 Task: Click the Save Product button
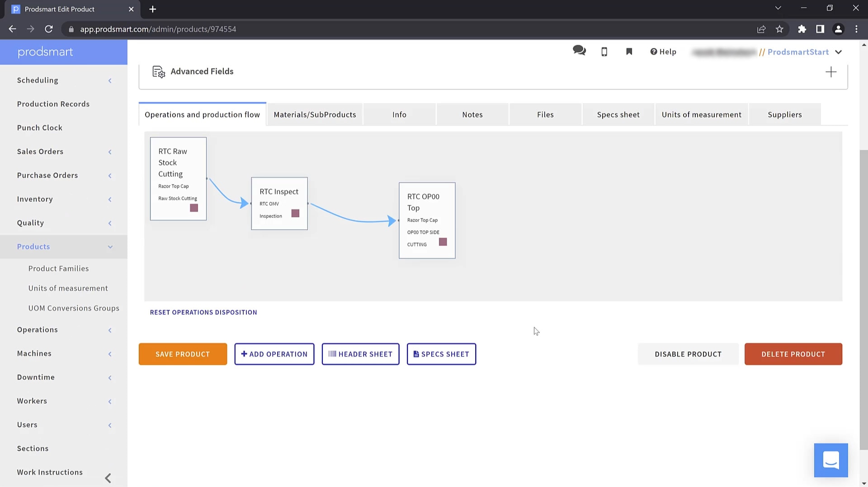(x=183, y=354)
